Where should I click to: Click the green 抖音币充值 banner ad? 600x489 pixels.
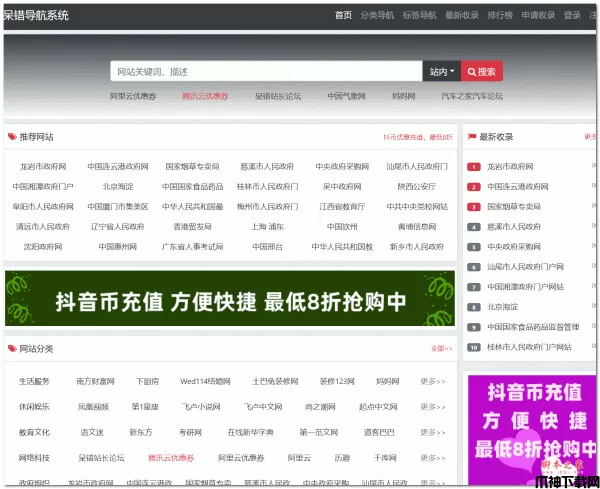(230, 298)
